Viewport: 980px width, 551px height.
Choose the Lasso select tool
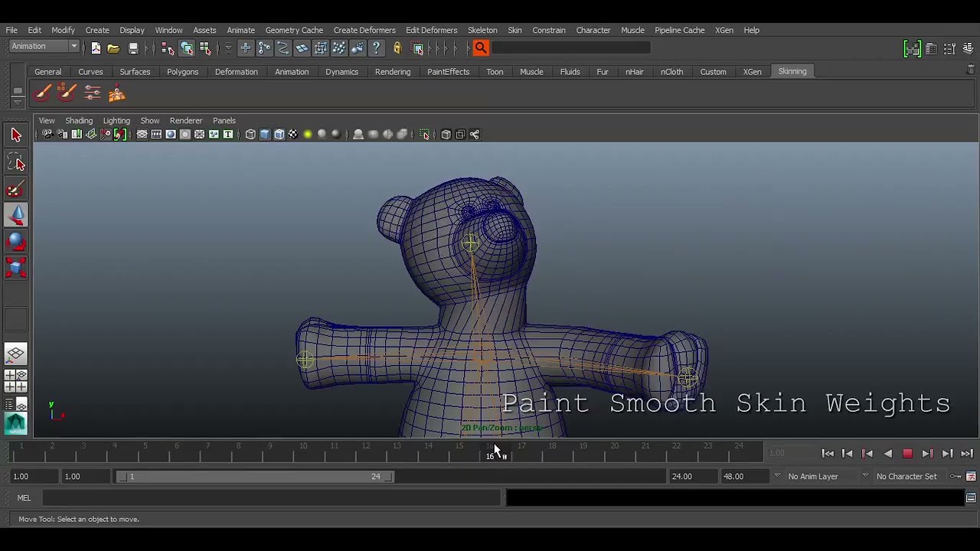(16, 162)
